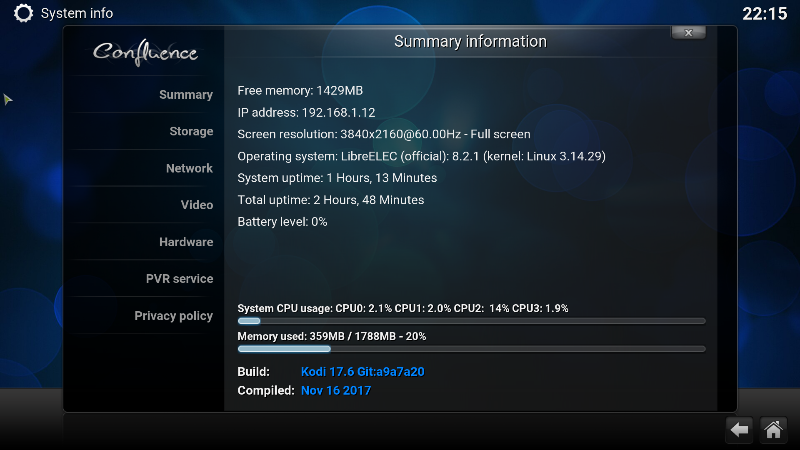Click the Memory used progress bar
This screenshot has height=450, width=800.
tap(471, 349)
